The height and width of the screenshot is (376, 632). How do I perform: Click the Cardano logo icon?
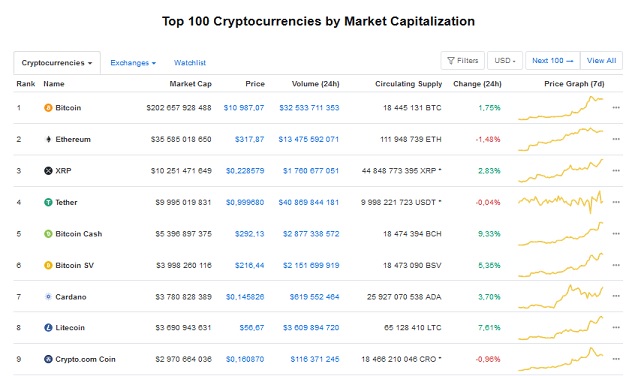point(48,297)
